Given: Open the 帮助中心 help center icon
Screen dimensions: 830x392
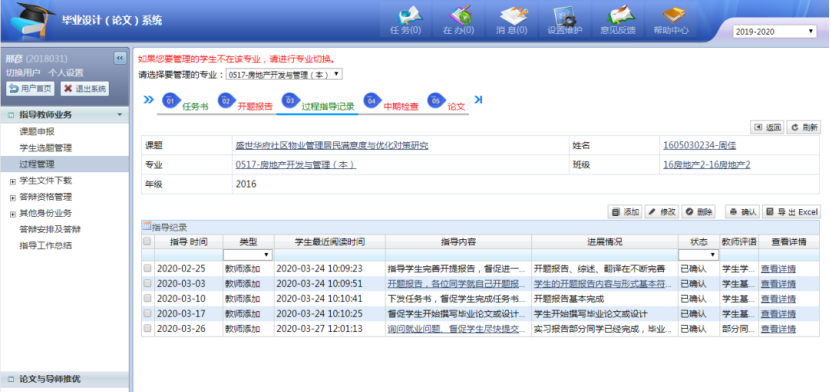Looking at the screenshot, I should [671, 20].
